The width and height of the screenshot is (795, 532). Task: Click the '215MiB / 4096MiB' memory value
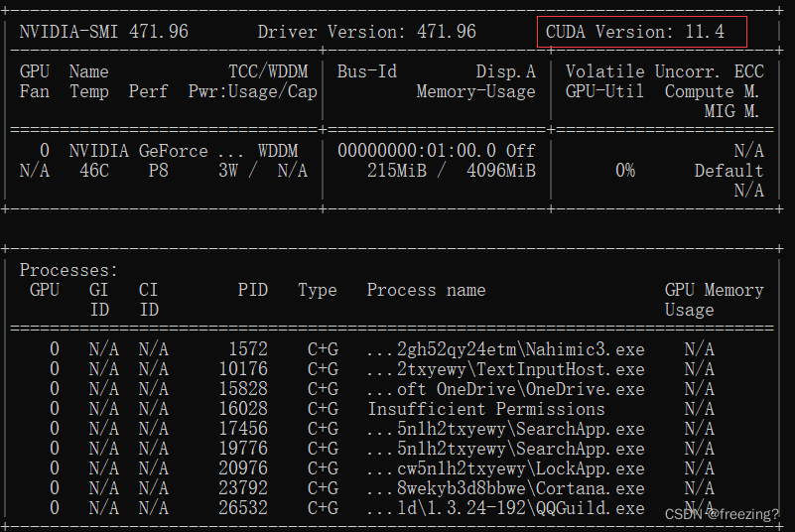pyautogui.click(x=452, y=171)
